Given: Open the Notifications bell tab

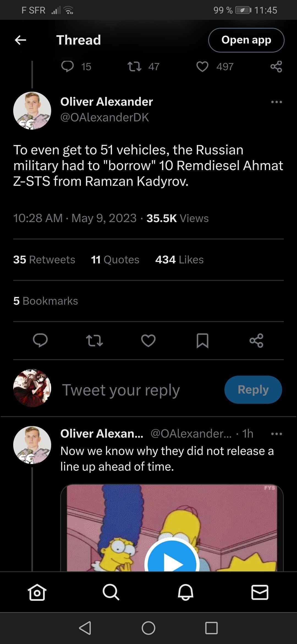Looking at the screenshot, I should [186, 592].
